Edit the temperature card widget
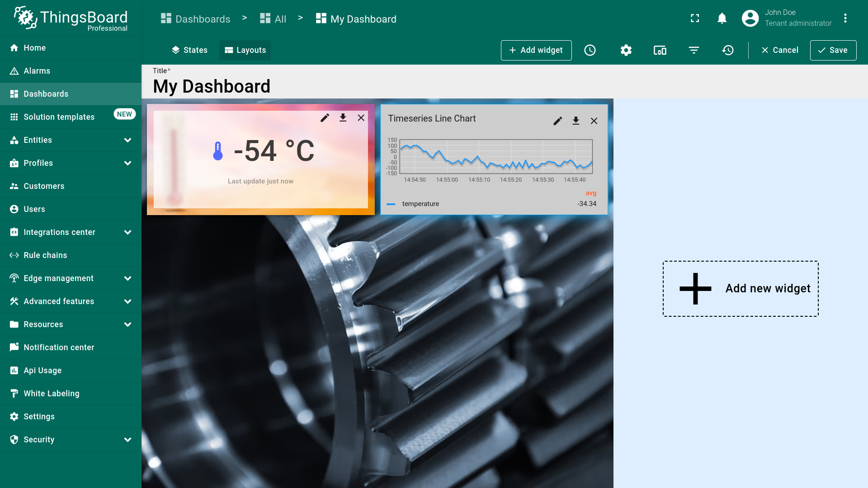Image resolution: width=868 pixels, height=488 pixels. [325, 118]
